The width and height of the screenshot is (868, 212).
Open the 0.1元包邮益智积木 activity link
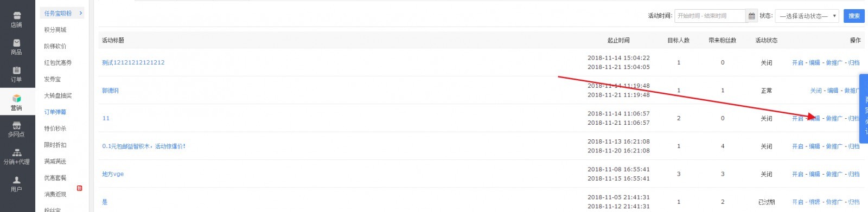144,146
